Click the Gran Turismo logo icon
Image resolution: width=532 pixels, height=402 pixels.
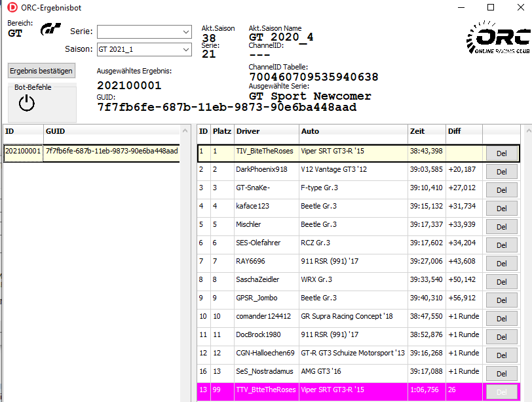point(50,30)
